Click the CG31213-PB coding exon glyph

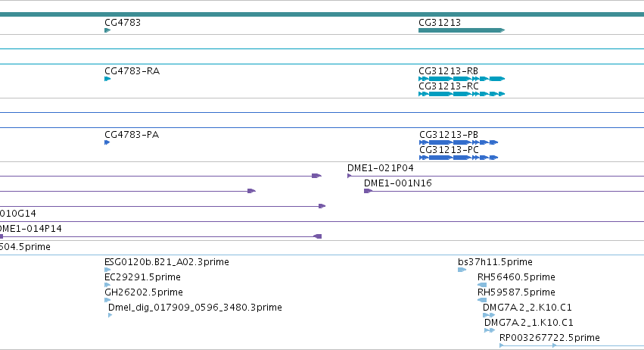pos(459,142)
